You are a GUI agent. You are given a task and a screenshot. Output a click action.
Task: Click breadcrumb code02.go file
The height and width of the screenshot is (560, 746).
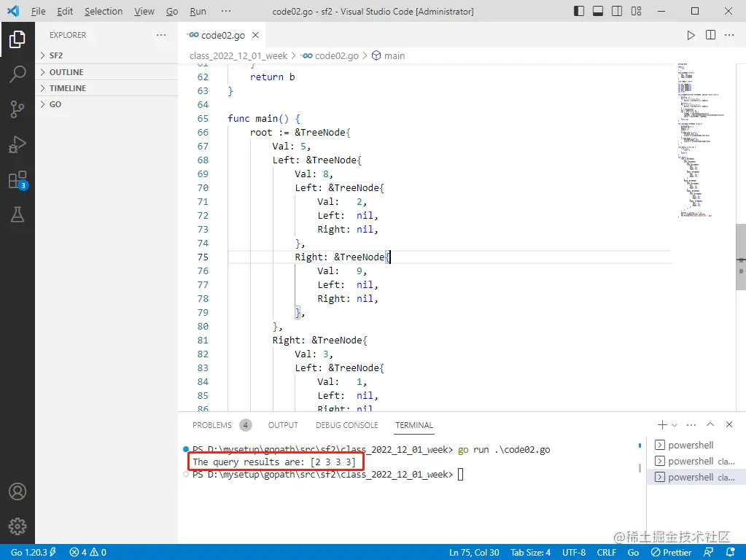point(330,55)
